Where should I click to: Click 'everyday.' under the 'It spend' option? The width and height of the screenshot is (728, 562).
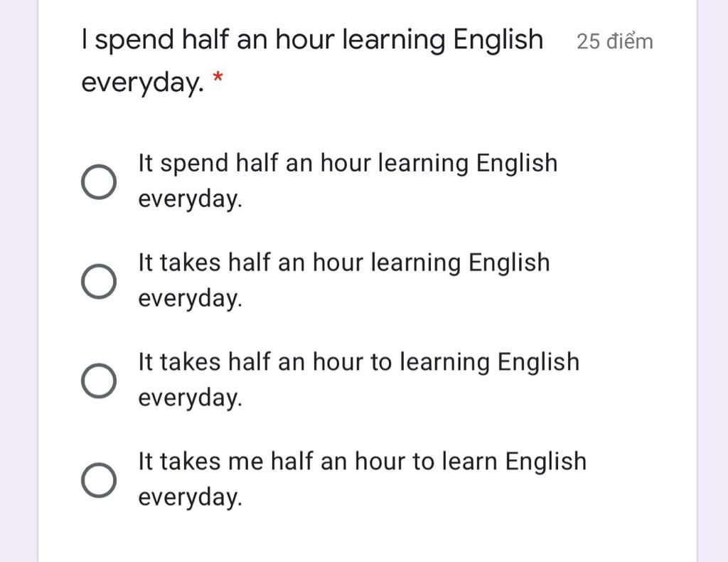(190, 200)
